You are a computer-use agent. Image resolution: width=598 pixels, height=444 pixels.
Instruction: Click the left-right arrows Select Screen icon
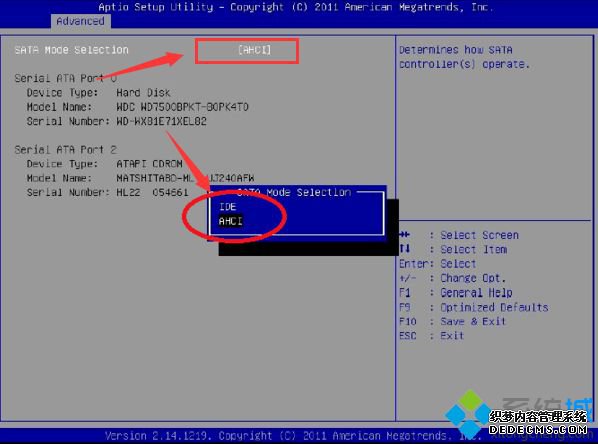pyautogui.click(x=405, y=235)
